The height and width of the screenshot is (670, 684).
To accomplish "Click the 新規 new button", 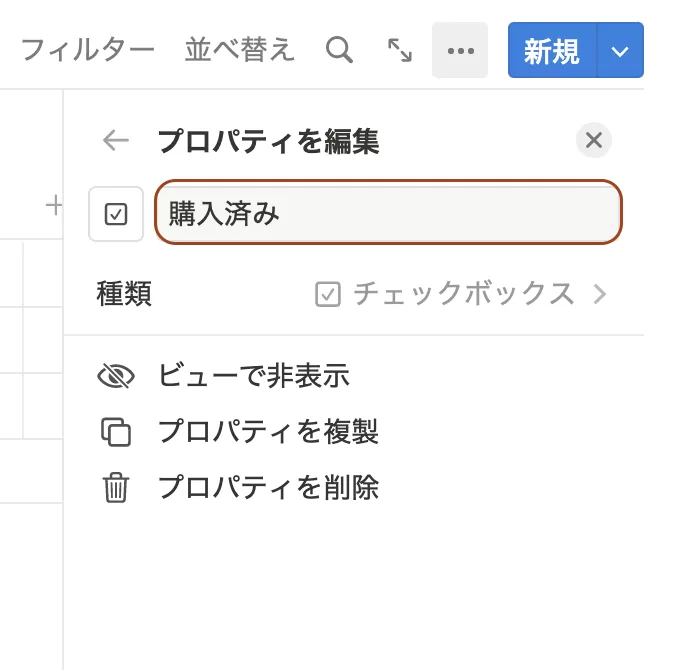I will tap(552, 50).
